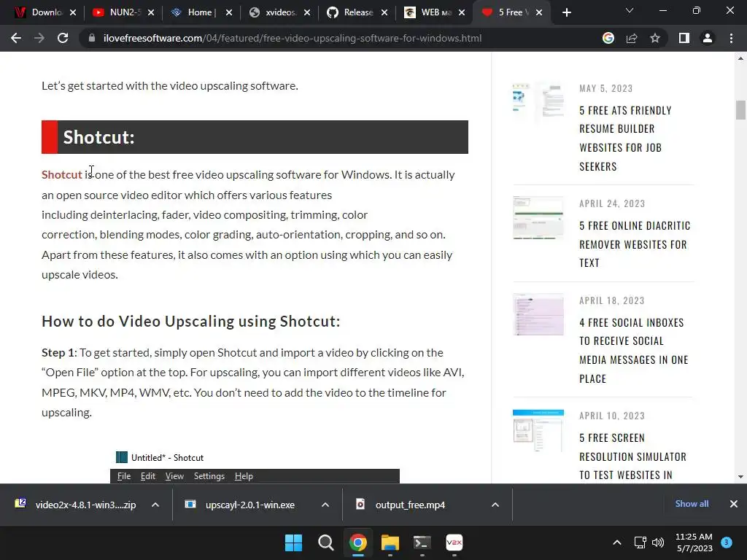Open the clock showing 11:25 AM
The height and width of the screenshot is (560, 747).
click(694, 542)
